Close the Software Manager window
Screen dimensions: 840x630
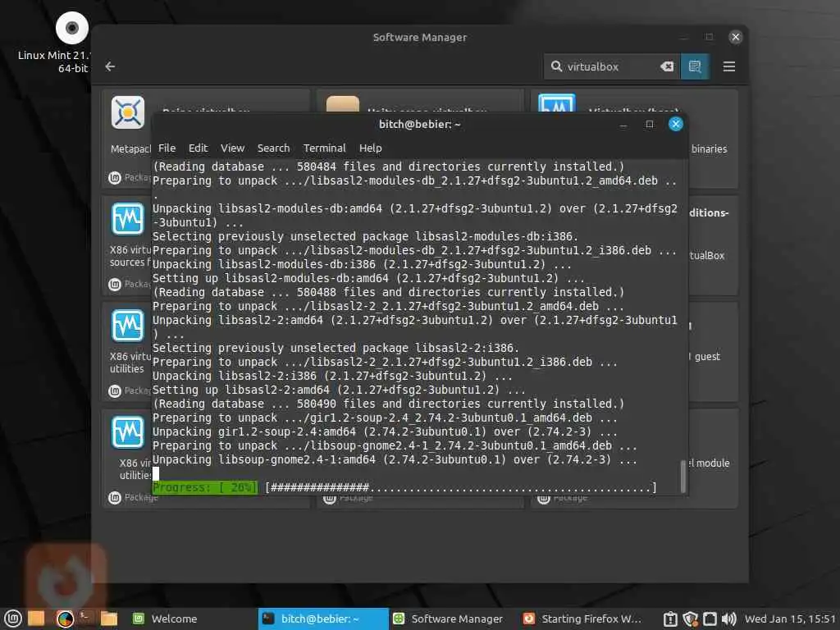(735, 37)
